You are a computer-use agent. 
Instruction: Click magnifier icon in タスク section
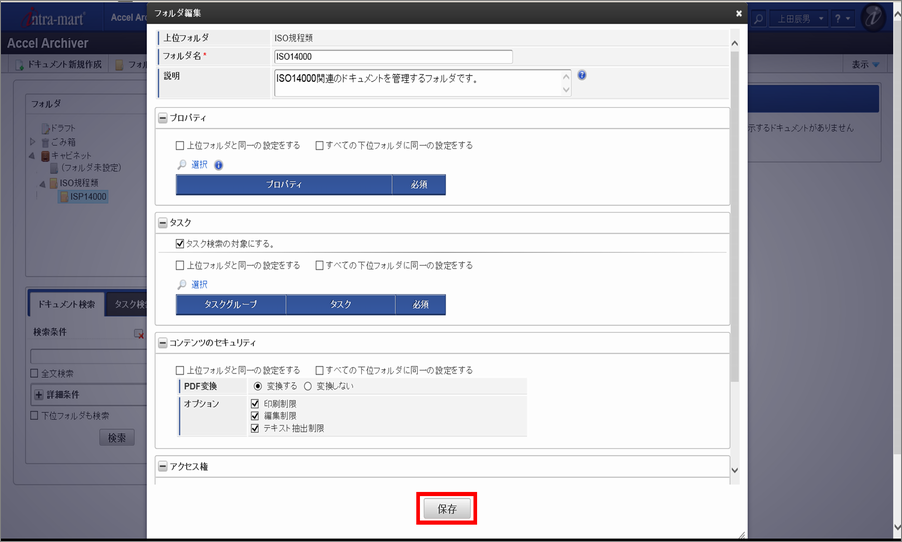coord(182,284)
